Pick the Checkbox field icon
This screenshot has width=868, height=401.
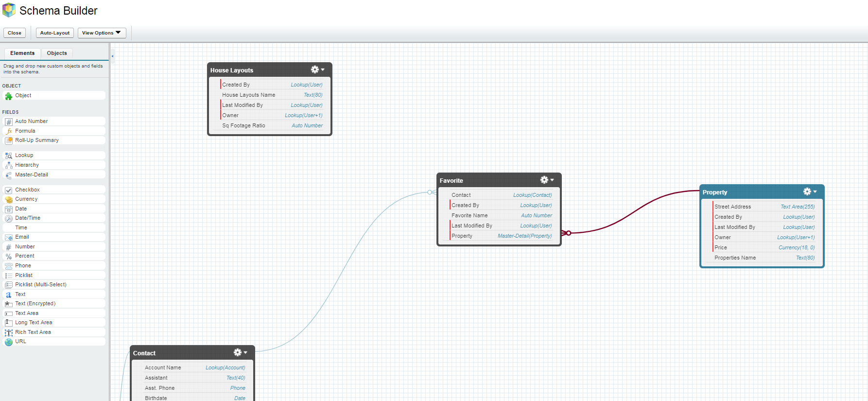[8, 190]
